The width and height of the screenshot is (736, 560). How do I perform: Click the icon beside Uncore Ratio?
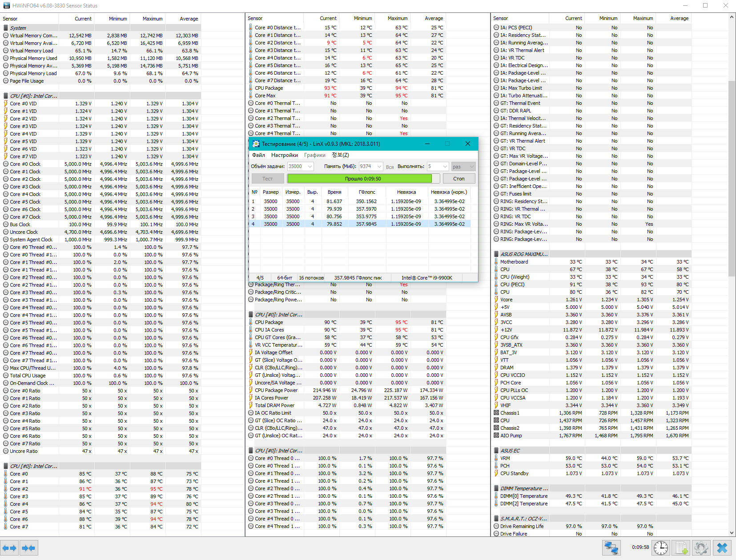[6, 451]
